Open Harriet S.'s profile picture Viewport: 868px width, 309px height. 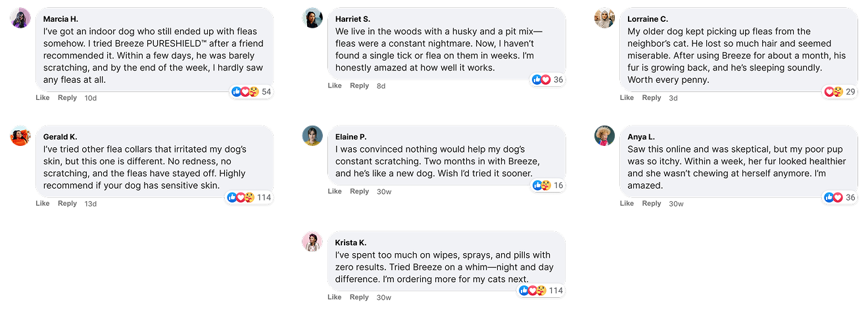[x=312, y=18]
